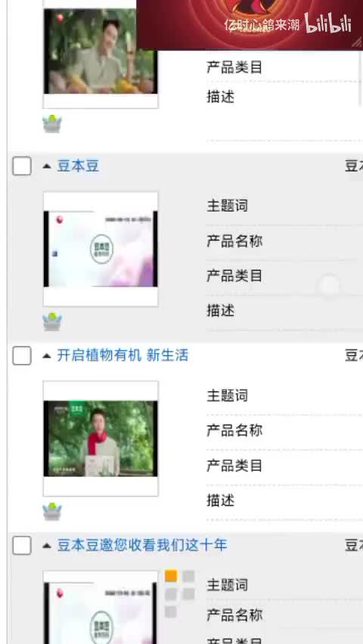This screenshot has height=644, width=363.
Task: Select checkbox for 豆本豆邀您收看我们这十年
Action: (22, 546)
